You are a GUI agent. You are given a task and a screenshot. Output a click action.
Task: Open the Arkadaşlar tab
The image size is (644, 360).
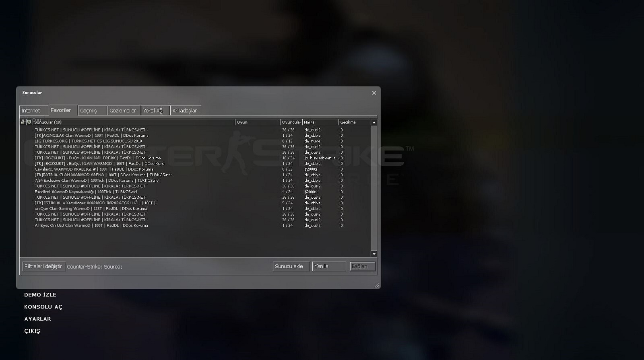(x=185, y=111)
